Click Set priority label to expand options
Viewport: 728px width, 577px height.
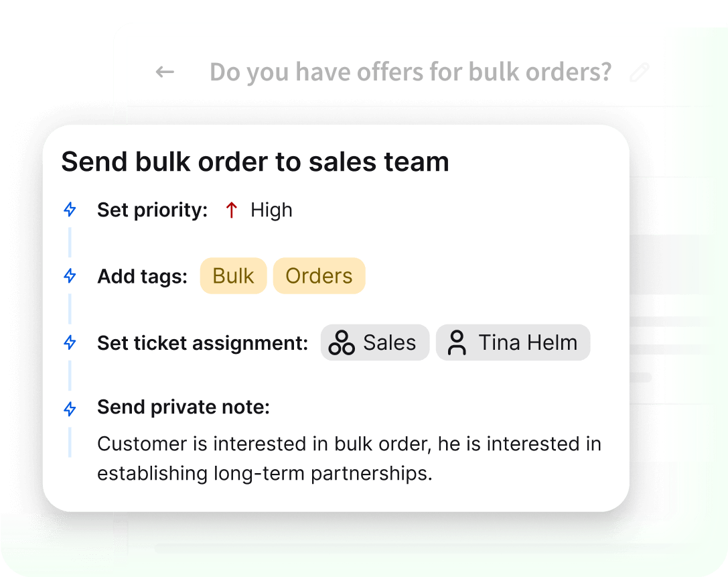[x=152, y=210]
